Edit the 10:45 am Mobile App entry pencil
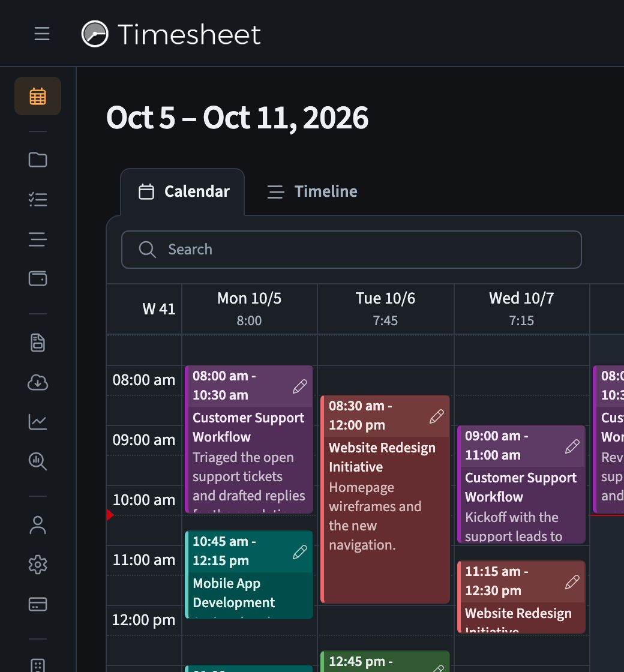 (x=300, y=552)
